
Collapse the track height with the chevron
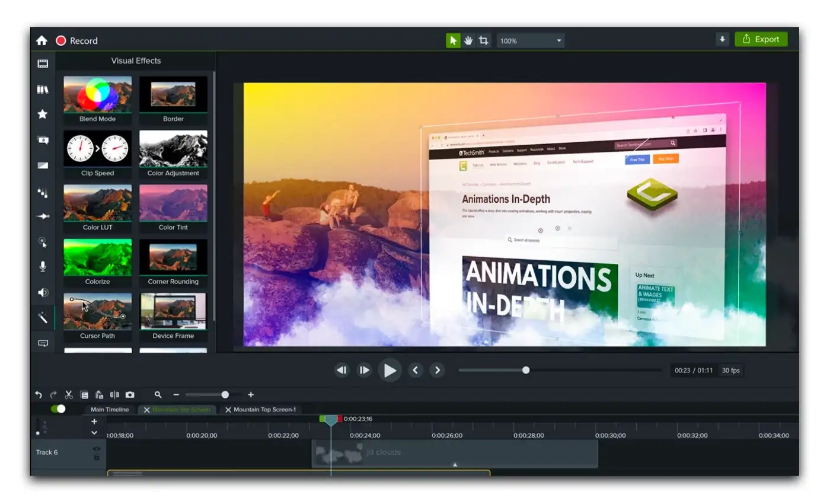pos(94,433)
